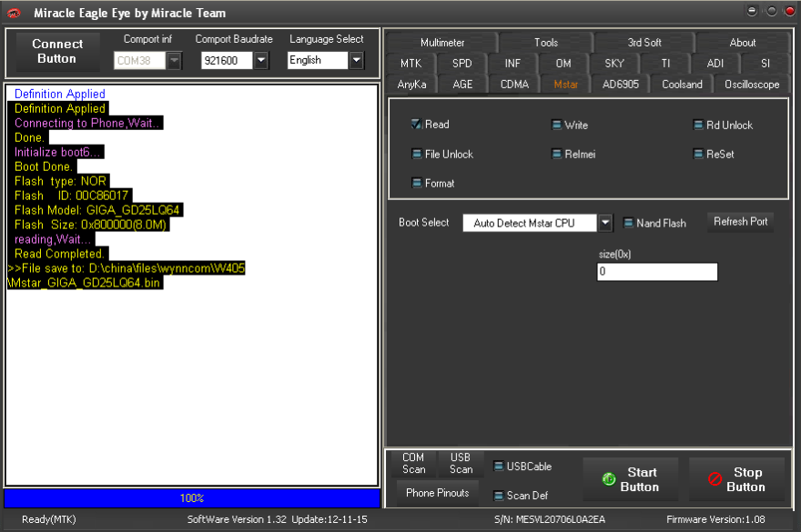
Task: Click 'Flash Model: GIGA_GD25LQ64' log line
Action: tap(96, 210)
